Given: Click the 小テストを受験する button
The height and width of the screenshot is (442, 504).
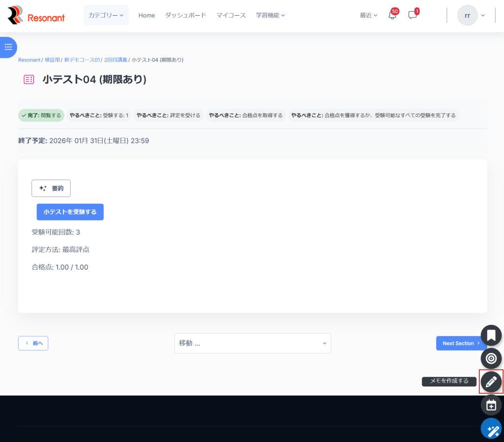Looking at the screenshot, I should pos(70,212).
